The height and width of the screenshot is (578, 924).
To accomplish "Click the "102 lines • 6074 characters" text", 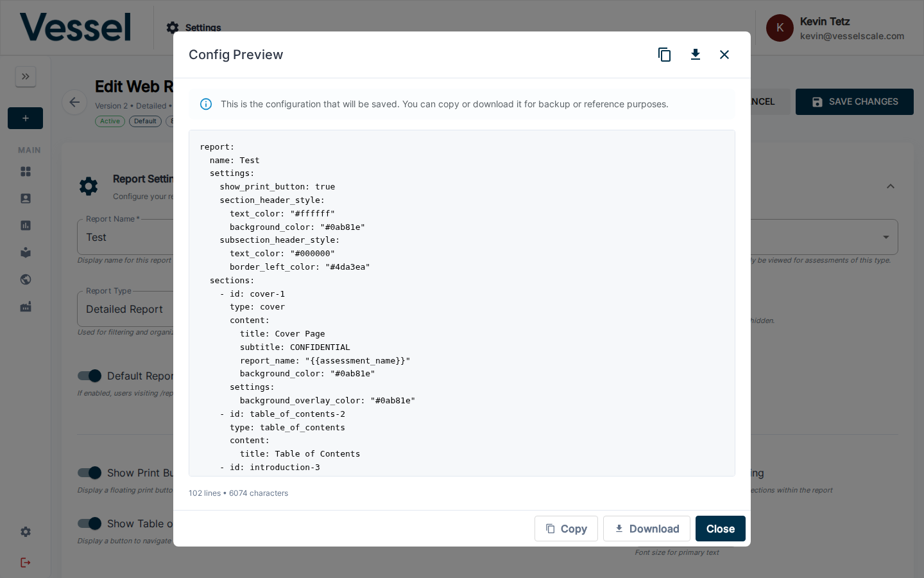I will tap(238, 493).
